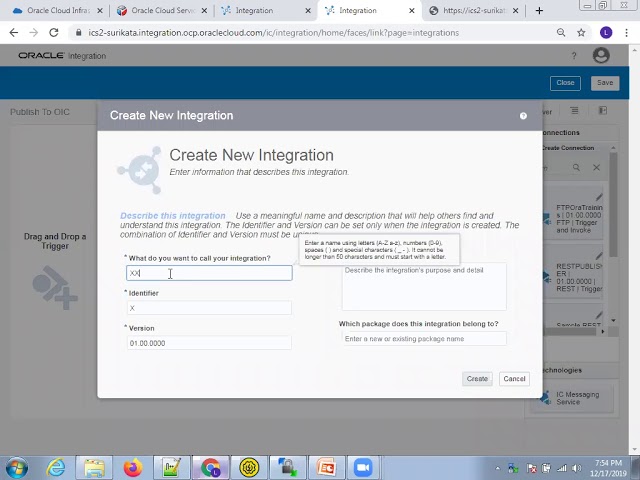
Task: Open PowerPoint from the taskbar
Action: point(326,468)
